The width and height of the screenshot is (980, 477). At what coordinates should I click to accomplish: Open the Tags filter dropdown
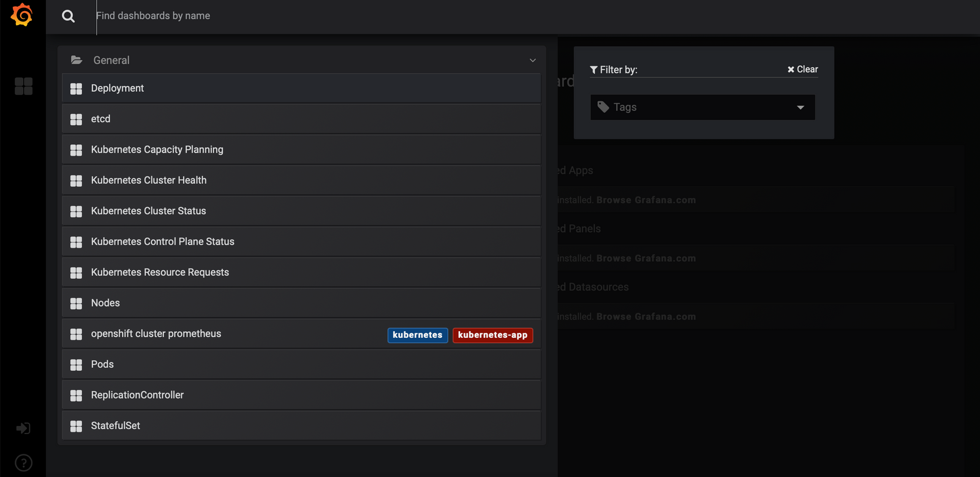tap(702, 107)
